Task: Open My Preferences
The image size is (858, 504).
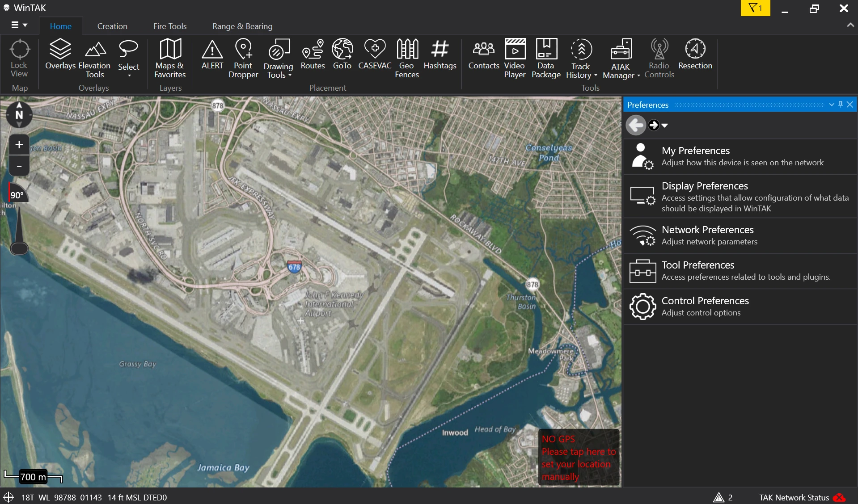Action: click(740, 156)
